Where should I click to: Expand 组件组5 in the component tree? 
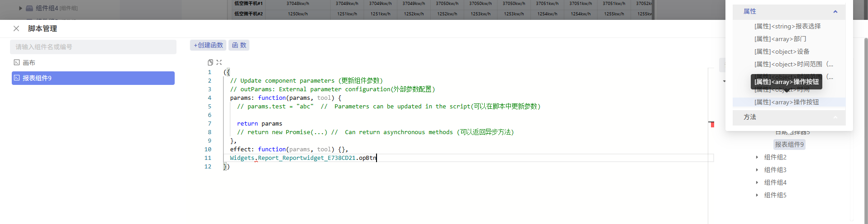coord(757,195)
